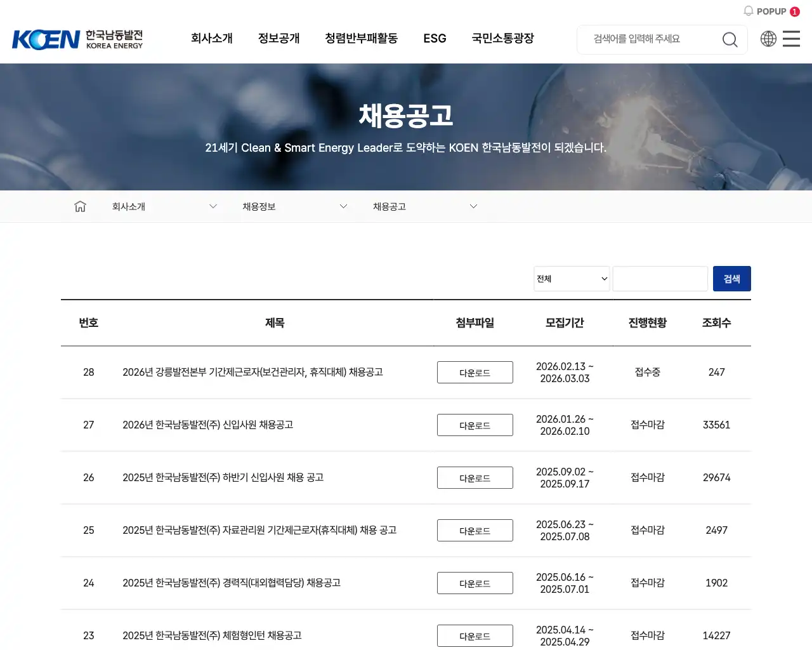
Task: Open the 2025년 하반기 신입사원 채용 공고
Action: tap(222, 477)
